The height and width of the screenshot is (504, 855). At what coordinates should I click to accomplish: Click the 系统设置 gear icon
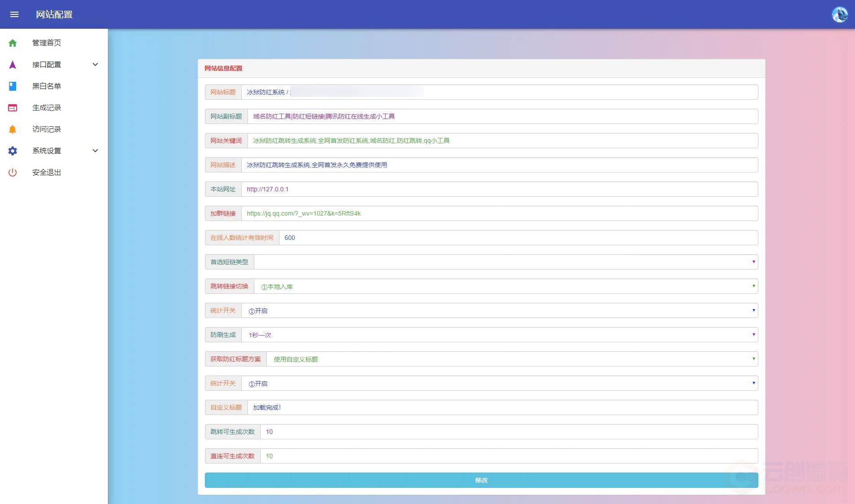pyautogui.click(x=13, y=151)
